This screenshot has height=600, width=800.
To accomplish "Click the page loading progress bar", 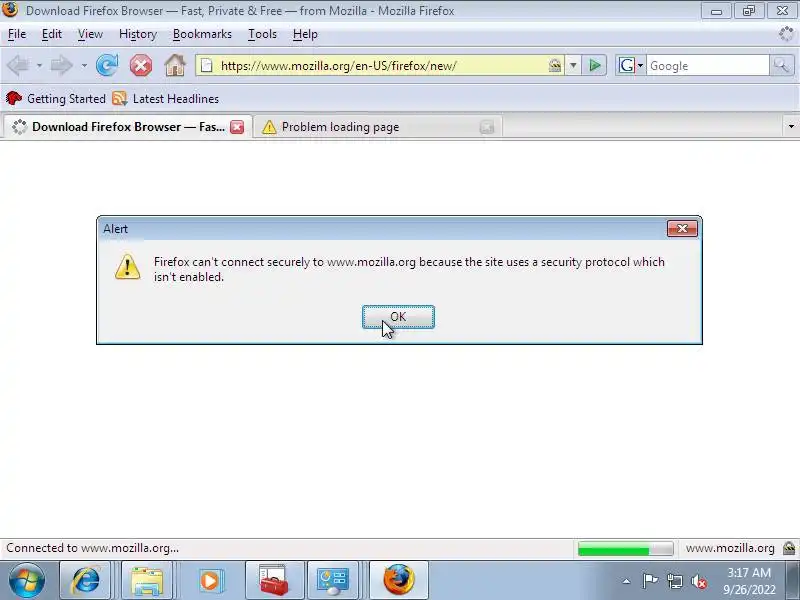I will (x=626, y=549).
